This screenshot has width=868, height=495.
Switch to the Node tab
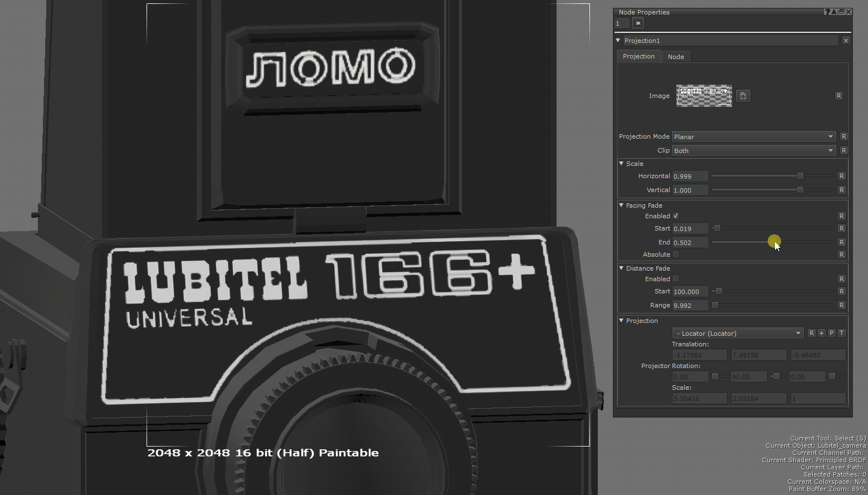(675, 56)
